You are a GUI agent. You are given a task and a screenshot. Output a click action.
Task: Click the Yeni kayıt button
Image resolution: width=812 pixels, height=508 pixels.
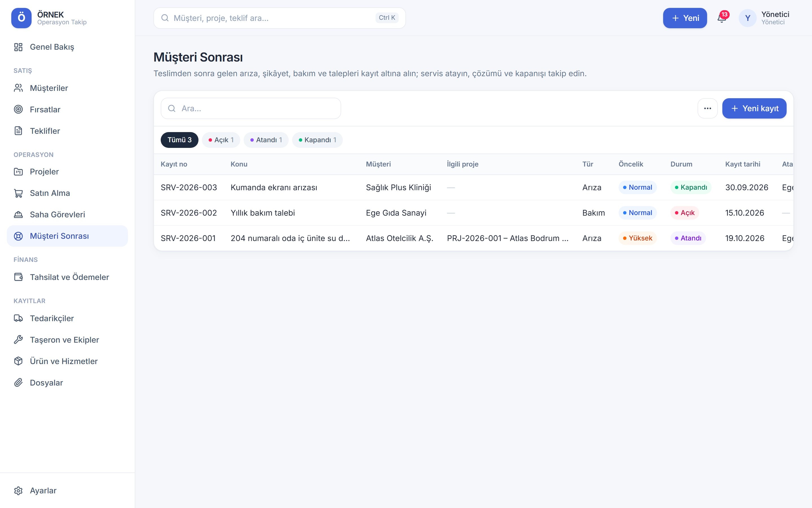coord(754,108)
